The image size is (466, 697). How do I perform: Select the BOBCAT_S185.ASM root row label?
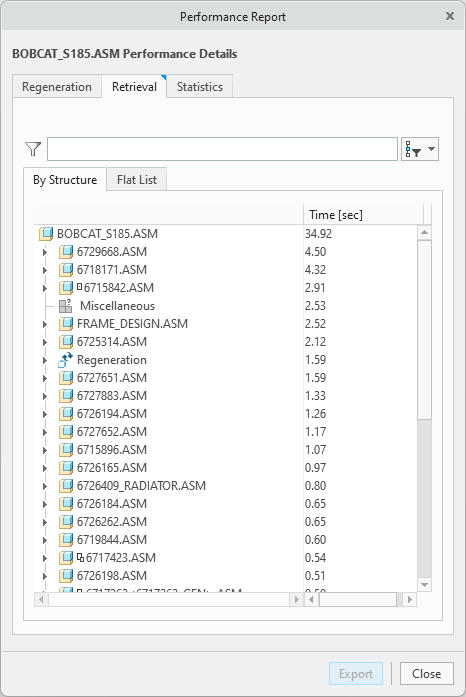pos(107,234)
